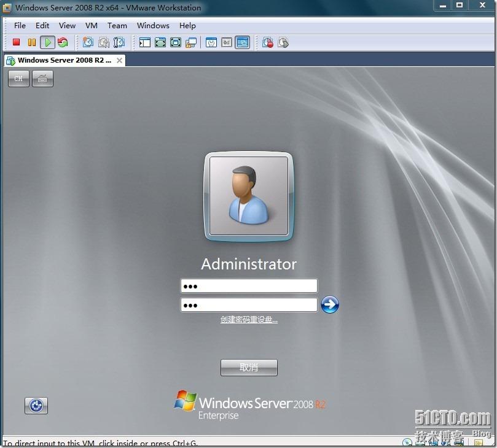Minimize the VMware Workstation window
The image size is (497, 448).
[x=443, y=6]
